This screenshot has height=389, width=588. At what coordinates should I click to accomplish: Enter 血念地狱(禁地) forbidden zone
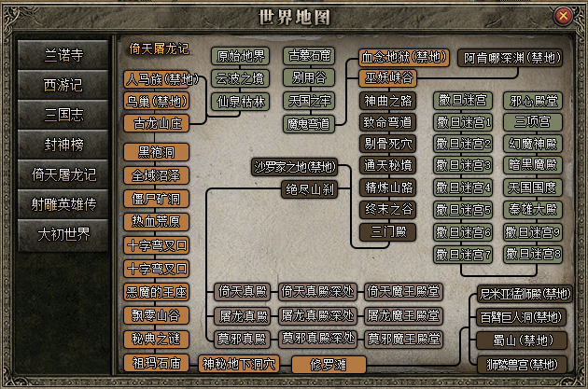pos(404,58)
